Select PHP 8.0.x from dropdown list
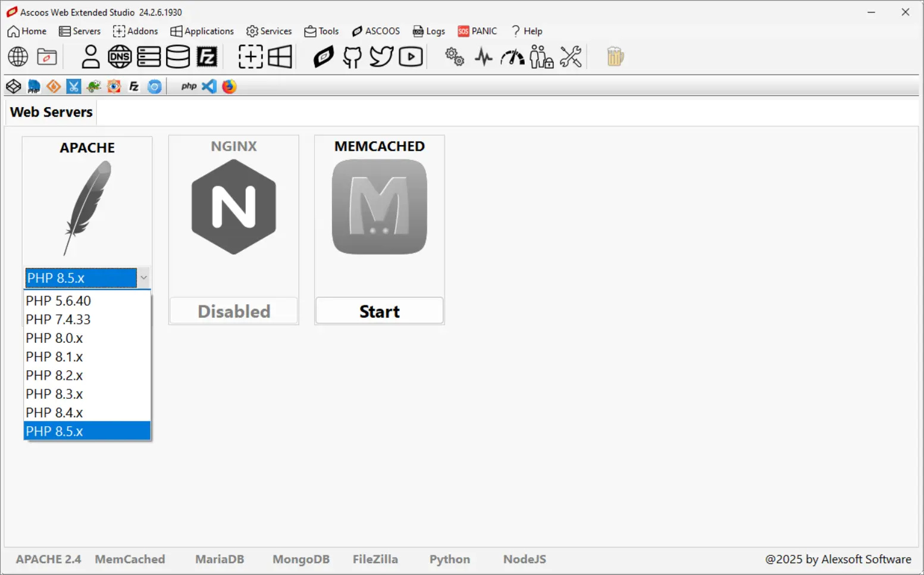 (87, 338)
